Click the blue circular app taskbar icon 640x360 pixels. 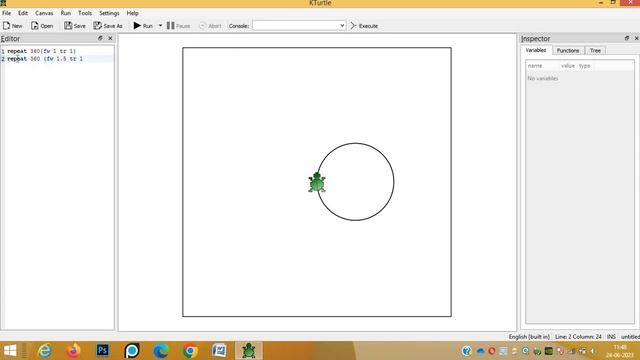coord(131,351)
